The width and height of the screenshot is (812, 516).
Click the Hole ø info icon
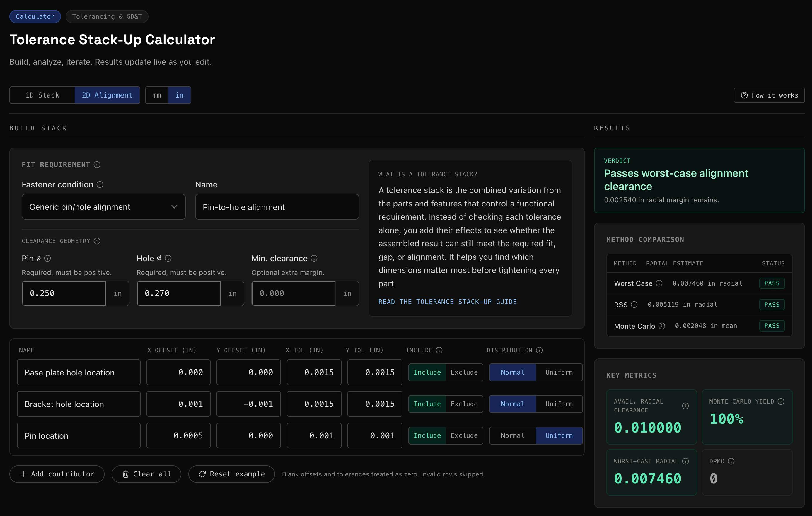(168, 258)
